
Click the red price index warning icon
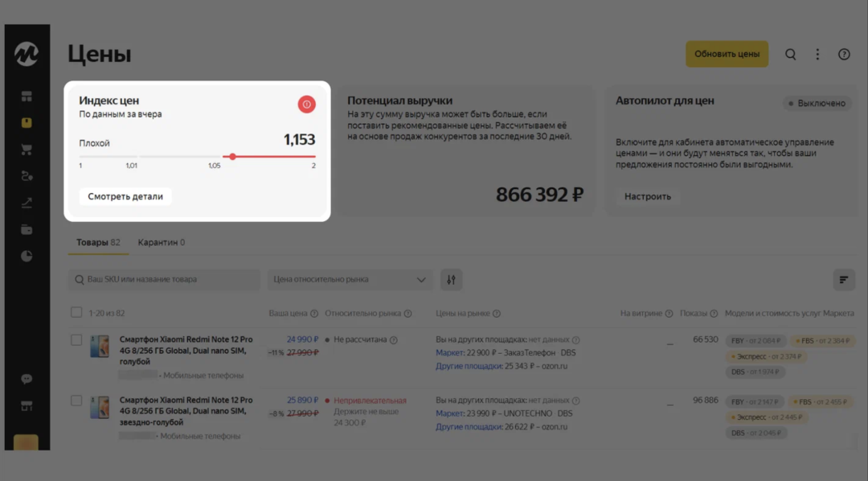[306, 105]
